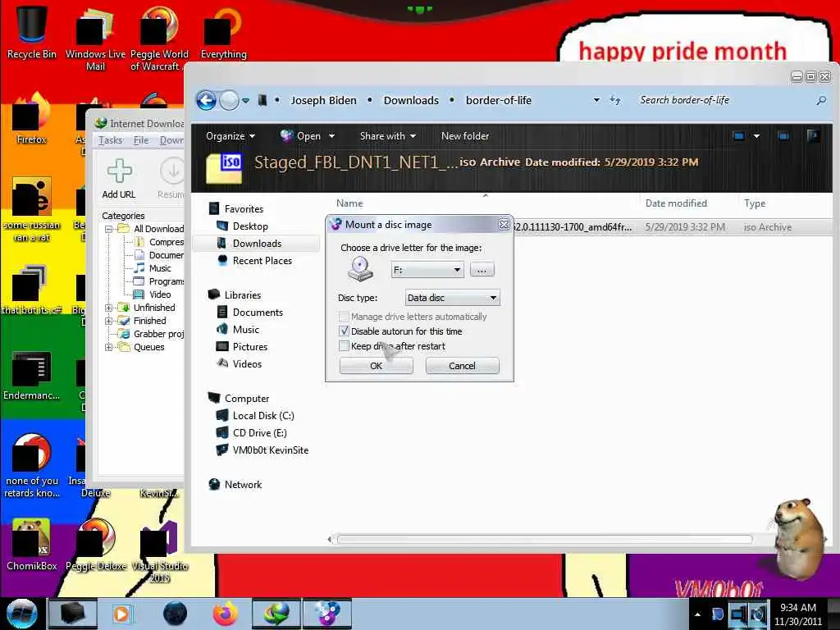Image resolution: width=840 pixels, height=630 pixels.
Task: Click Explorer's forward navigation arrow
Action: pos(229,100)
